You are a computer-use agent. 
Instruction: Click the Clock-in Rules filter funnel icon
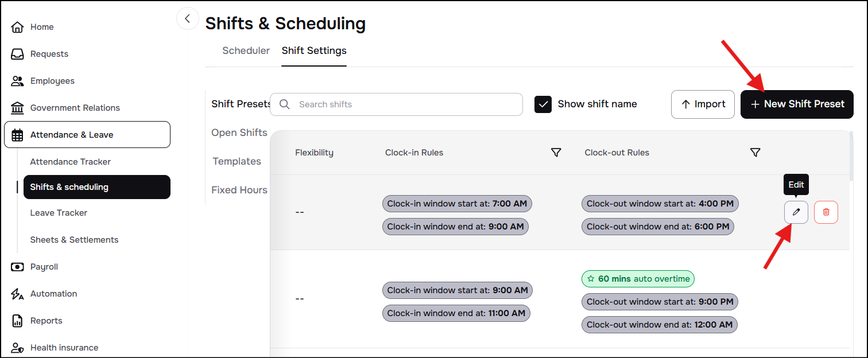coord(556,153)
